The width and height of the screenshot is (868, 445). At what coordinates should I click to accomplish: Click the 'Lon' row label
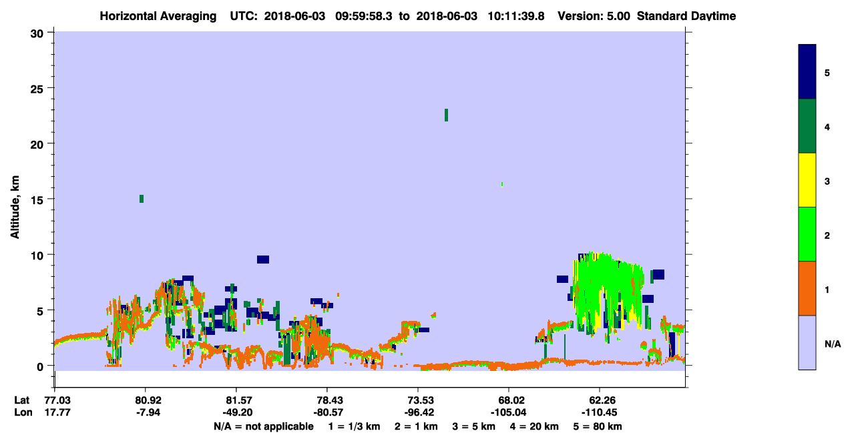tap(23, 412)
